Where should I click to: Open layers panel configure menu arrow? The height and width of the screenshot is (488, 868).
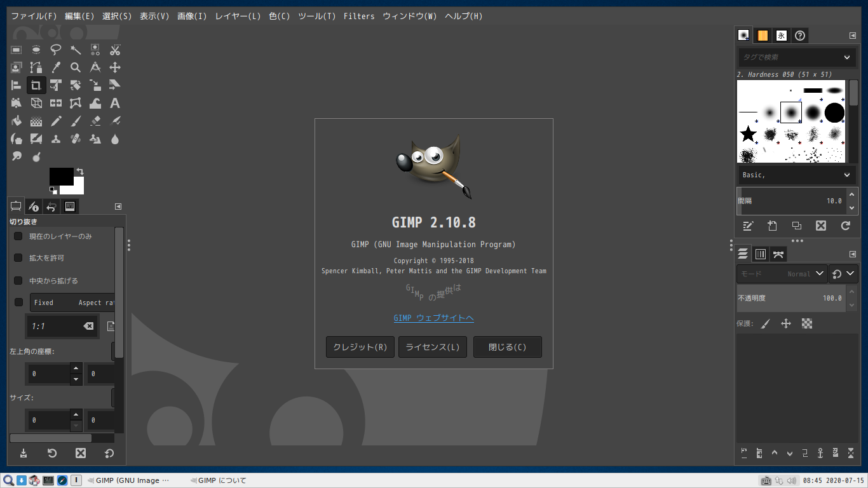pos(853,254)
